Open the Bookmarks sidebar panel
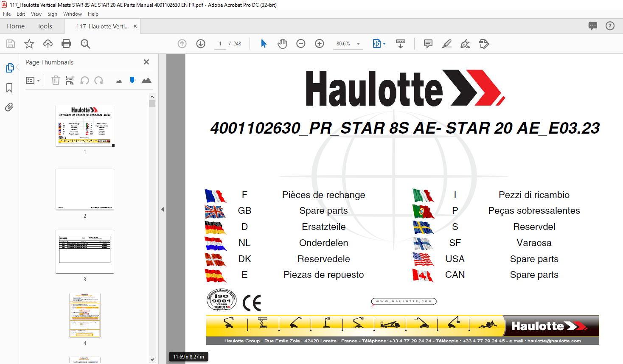Screen dimensions: 623x364 pyautogui.click(x=9, y=88)
